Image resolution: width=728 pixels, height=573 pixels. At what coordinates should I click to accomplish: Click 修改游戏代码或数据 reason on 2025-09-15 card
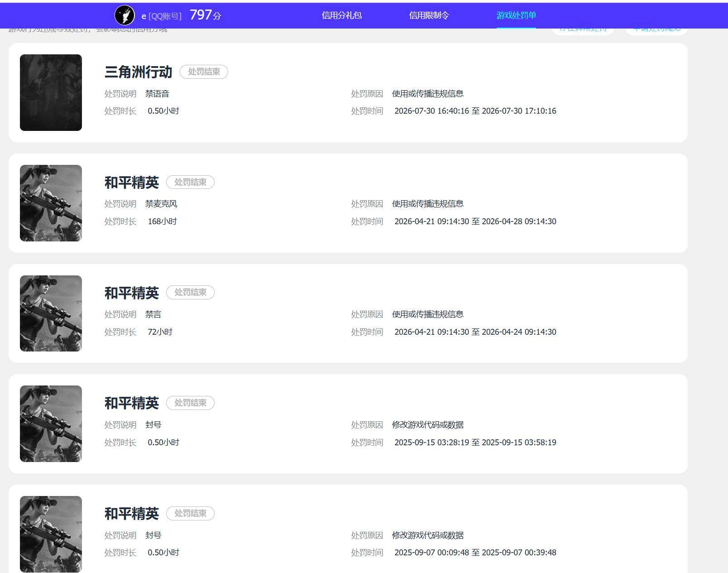(428, 425)
